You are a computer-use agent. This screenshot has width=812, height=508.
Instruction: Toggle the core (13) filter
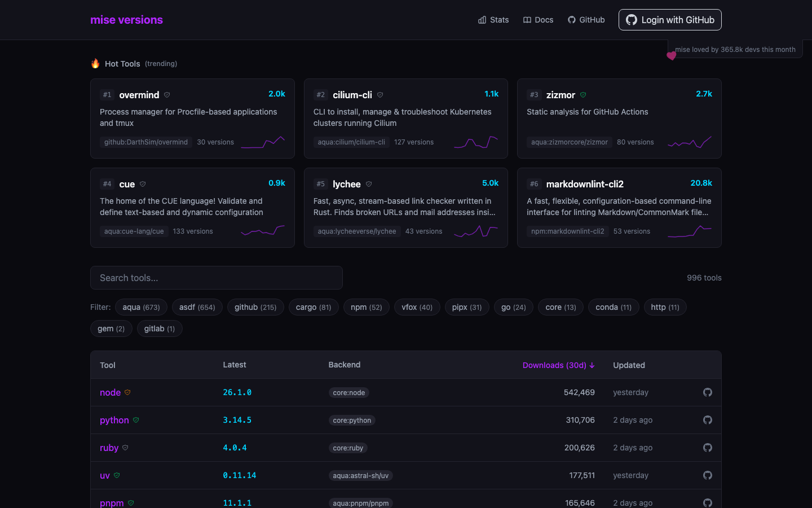pyautogui.click(x=561, y=307)
